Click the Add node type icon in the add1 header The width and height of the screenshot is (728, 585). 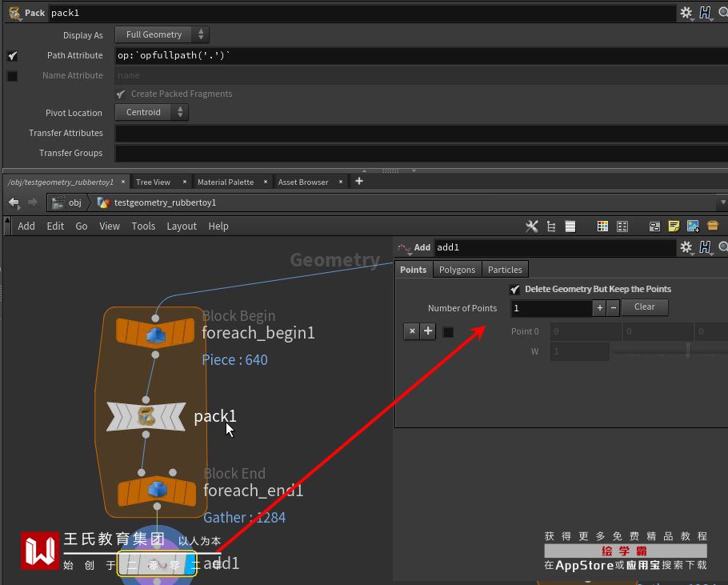[404, 248]
